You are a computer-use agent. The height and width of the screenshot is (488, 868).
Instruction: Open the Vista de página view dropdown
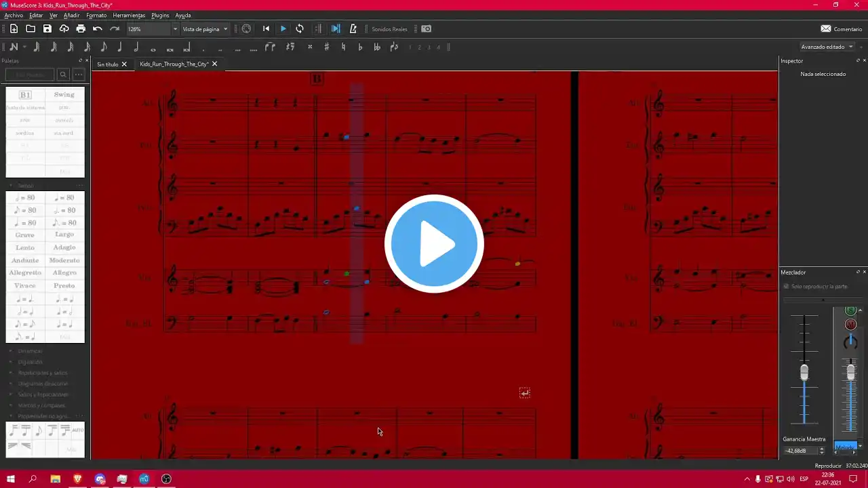(x=205, y=29)
